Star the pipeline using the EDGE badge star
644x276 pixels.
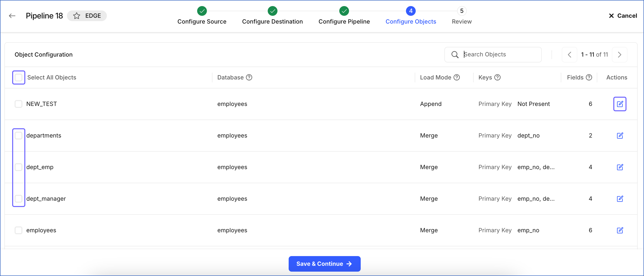pos(76,16)
